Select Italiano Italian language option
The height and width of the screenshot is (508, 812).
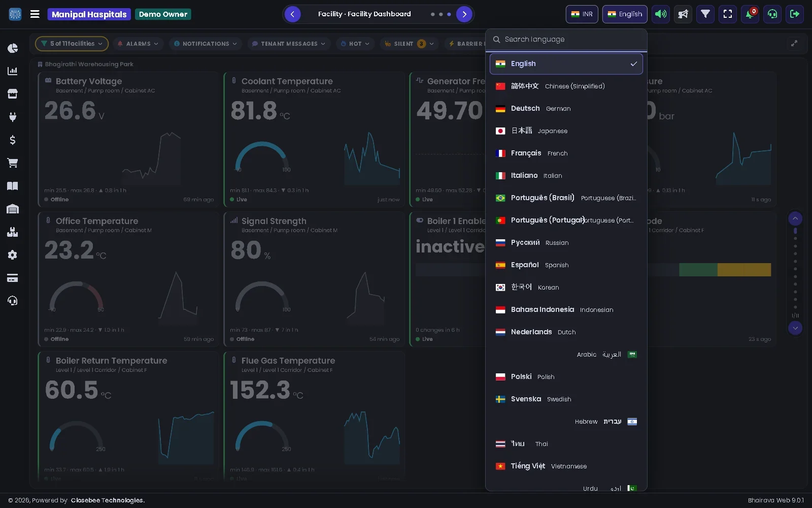click(566, 176)
